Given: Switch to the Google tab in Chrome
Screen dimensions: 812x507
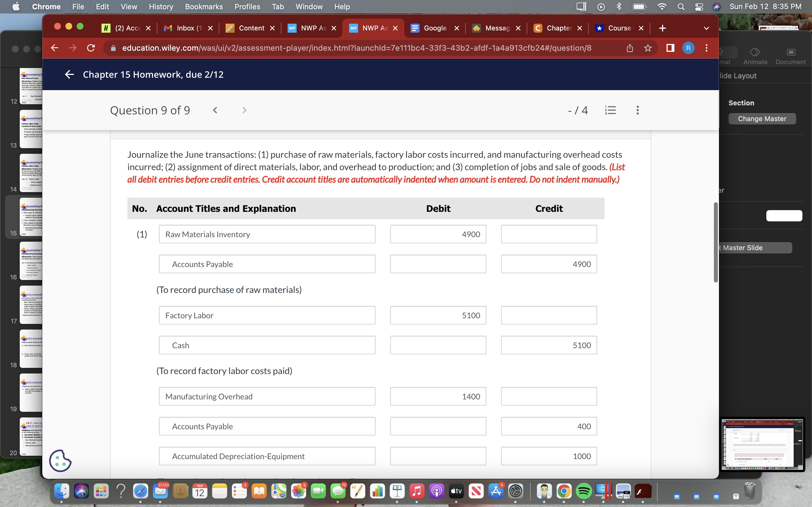Looking at the screenshot, I should pyautogui.click(x=434, y=28).
